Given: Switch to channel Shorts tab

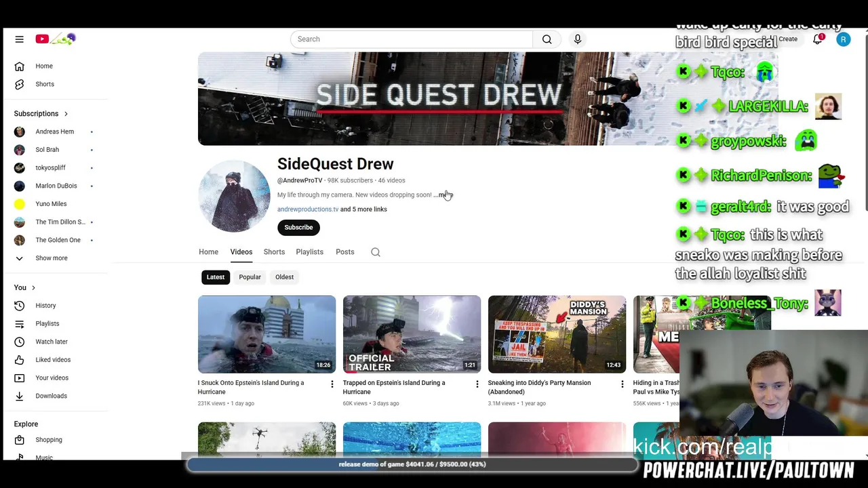Looking at the screenshot, I should [x=274, y=252].
